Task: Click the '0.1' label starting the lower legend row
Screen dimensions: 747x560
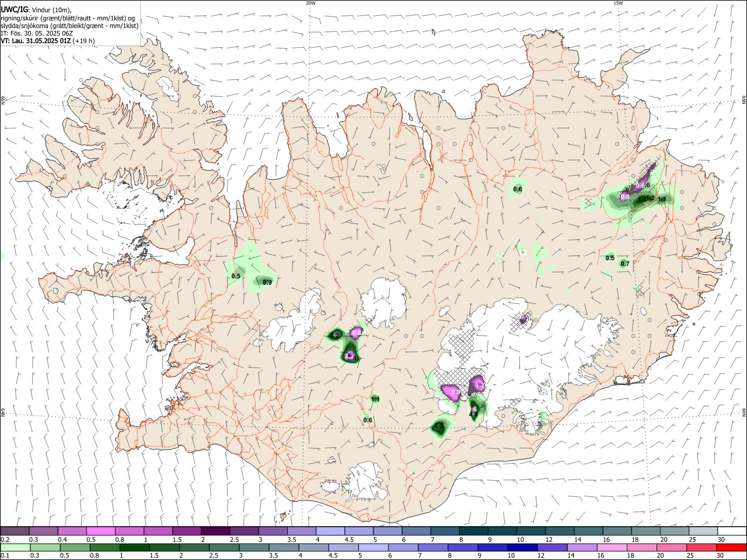Action: [5, 556]
